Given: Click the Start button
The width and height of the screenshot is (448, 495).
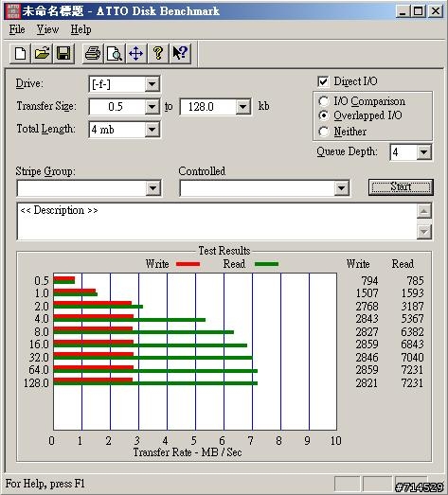Looking at the screenshot, I should pos(401,187).
